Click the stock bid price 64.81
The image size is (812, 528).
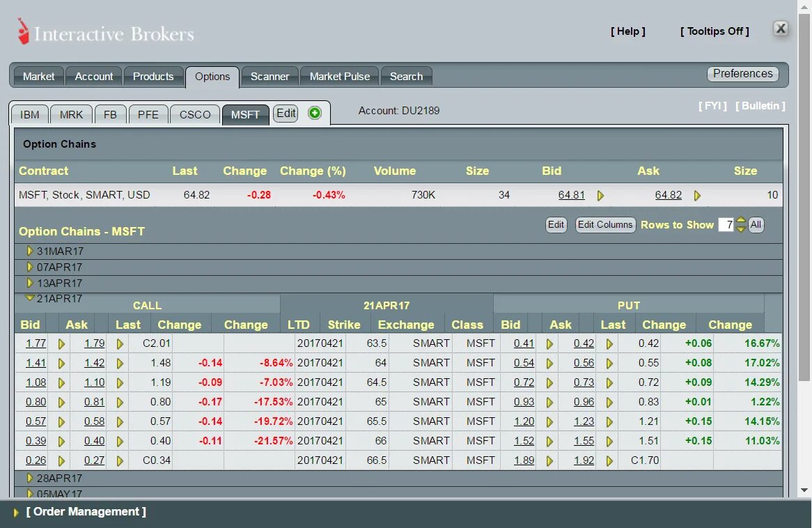click(571, 195)
